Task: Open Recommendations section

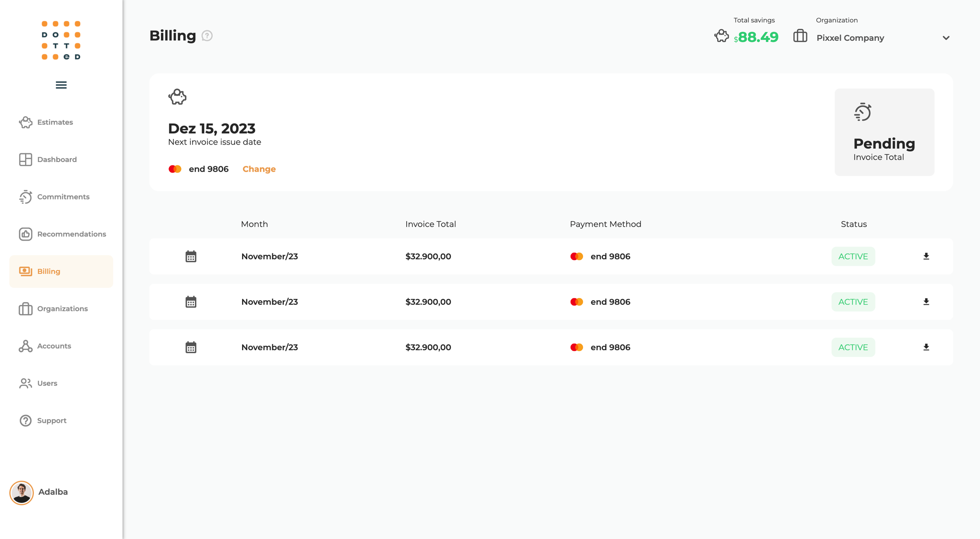Action: tap(71, 234)
